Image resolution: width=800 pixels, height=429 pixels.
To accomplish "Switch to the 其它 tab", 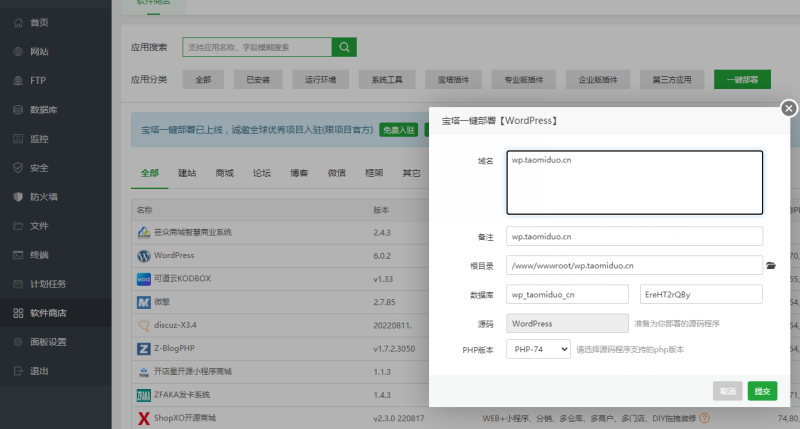I will pyautogui.click(x=411, y=173).
